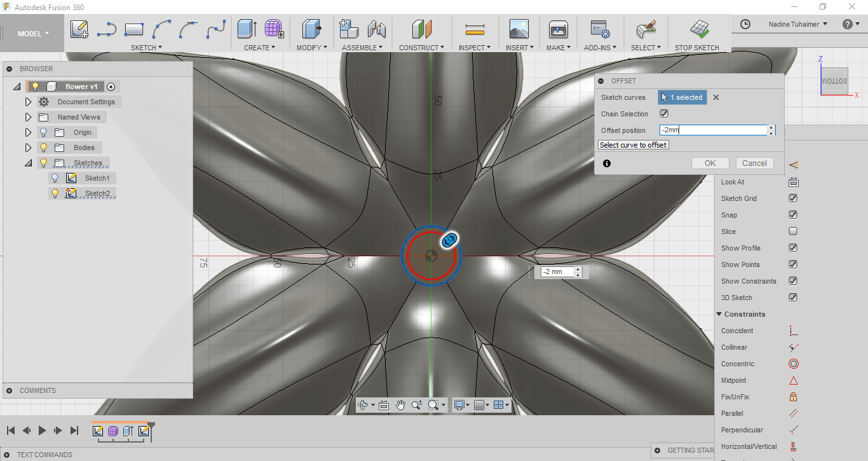
Task: Open the job status clock icon
Action: pos(745,24)
